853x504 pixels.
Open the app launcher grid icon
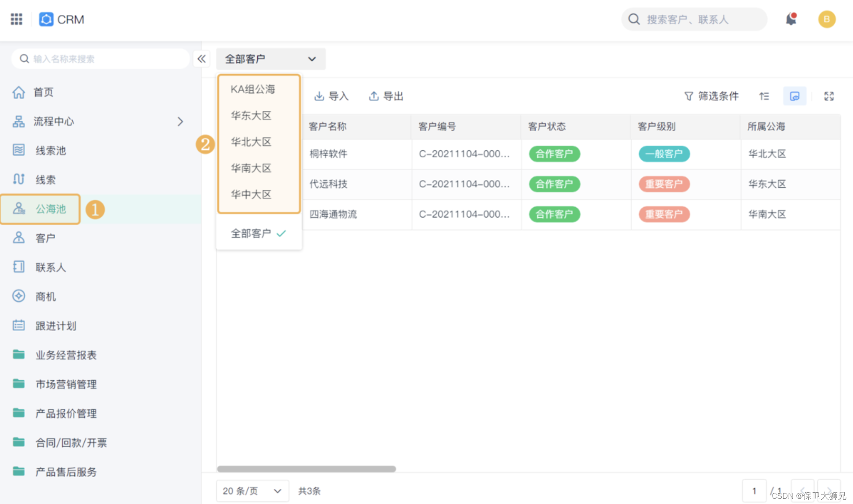click(17, 19)
